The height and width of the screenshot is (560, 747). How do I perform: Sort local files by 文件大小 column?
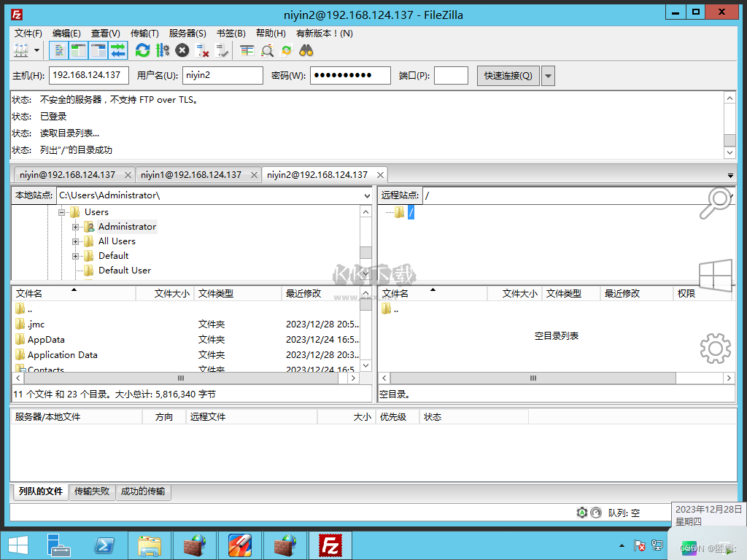[x=166, y=293]
